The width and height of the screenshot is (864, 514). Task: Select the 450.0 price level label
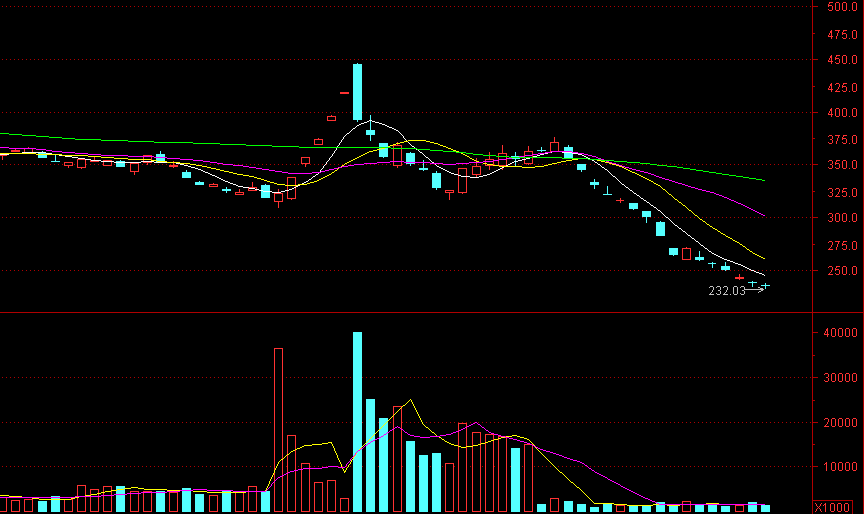pos(842,59)
